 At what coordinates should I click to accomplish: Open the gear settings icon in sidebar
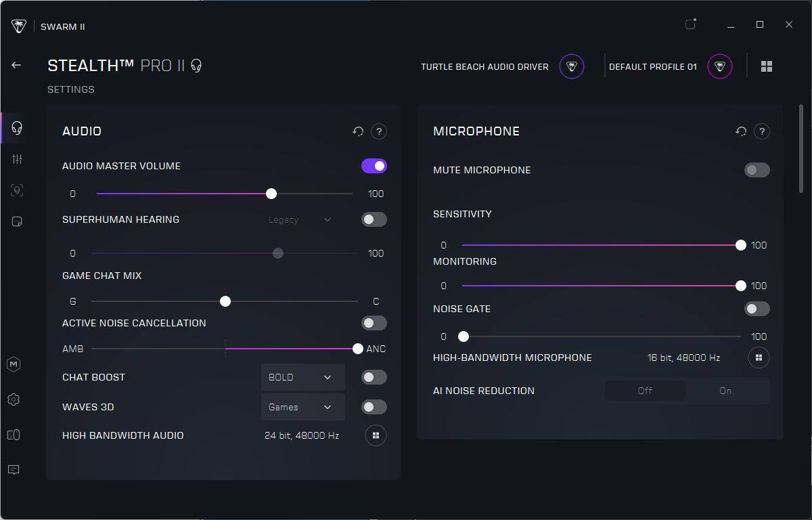14,399
